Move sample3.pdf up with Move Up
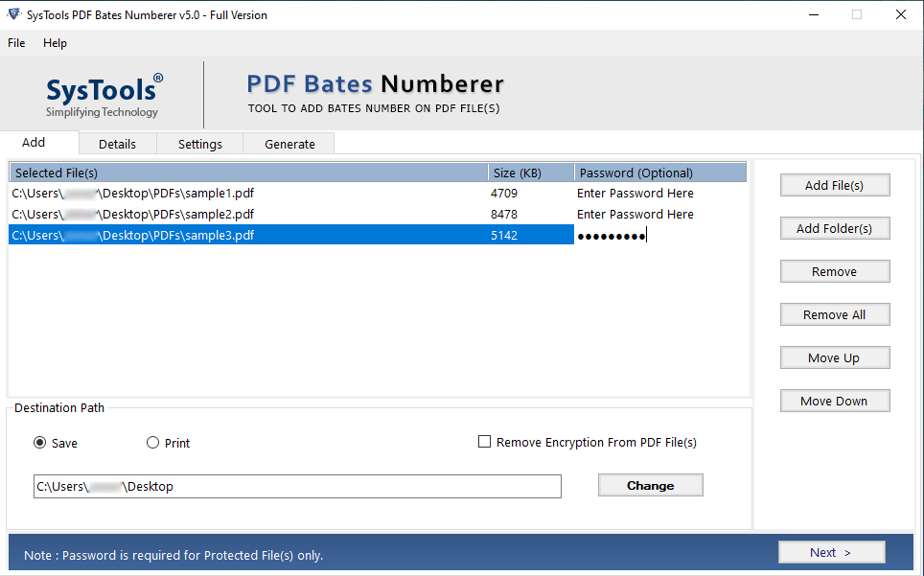The height and width of the screenshot is (576, 924). click(x=834, y=357)
